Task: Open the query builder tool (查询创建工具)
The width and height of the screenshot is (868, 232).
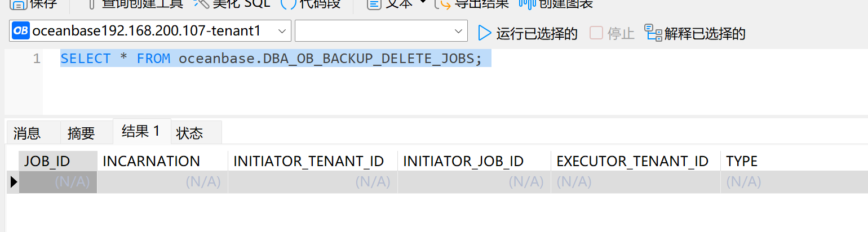Action: 91,4
